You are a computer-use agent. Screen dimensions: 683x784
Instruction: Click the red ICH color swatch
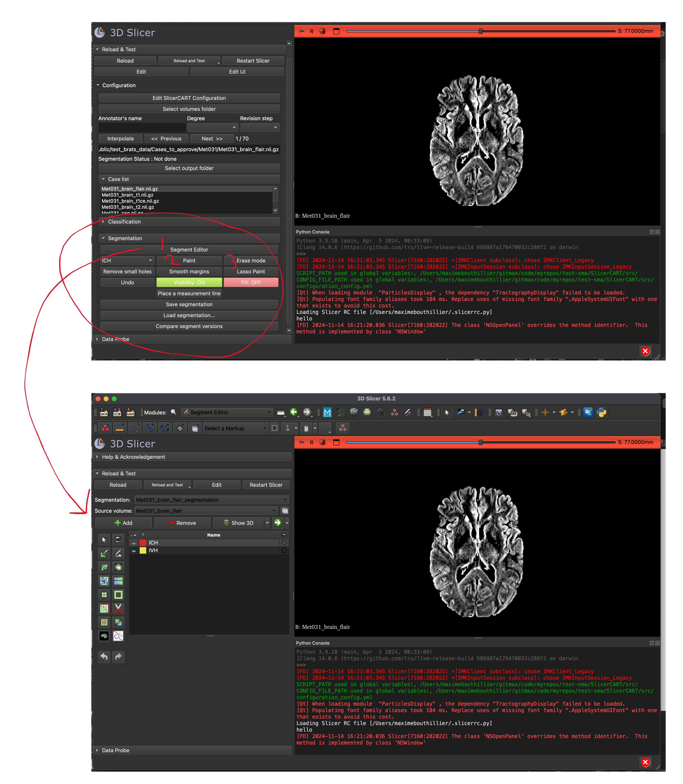[x=143, y=543]
